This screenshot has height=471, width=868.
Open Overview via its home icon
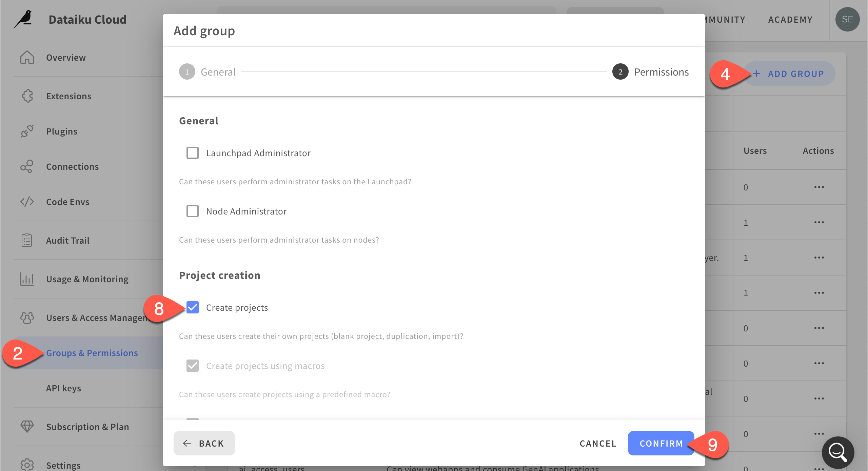(27, 57)
